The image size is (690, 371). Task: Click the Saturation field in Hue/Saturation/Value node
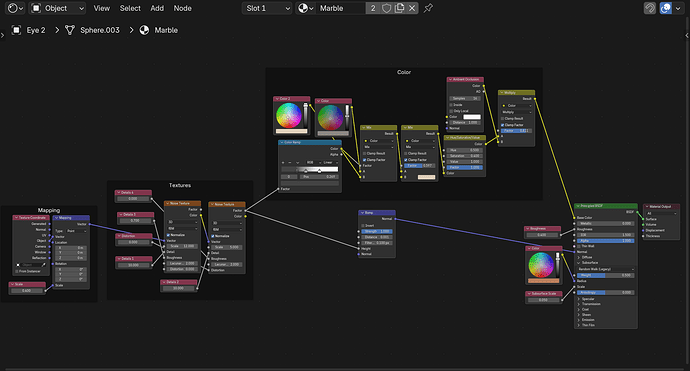[x=465, y=156]
